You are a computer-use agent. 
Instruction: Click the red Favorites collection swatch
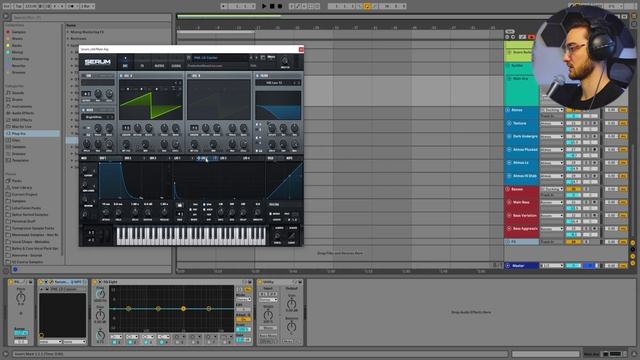click(8, 32)
